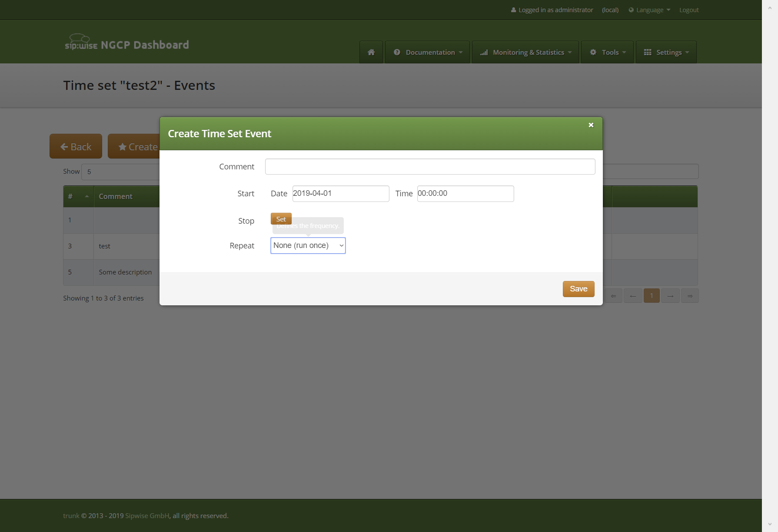Sort table by the # column
The image size is (778, 532).
78,196
